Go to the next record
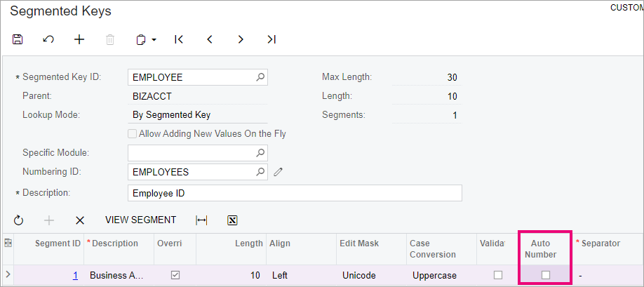Viewport: 644px width, 287px height. click(x=241, y=39)
